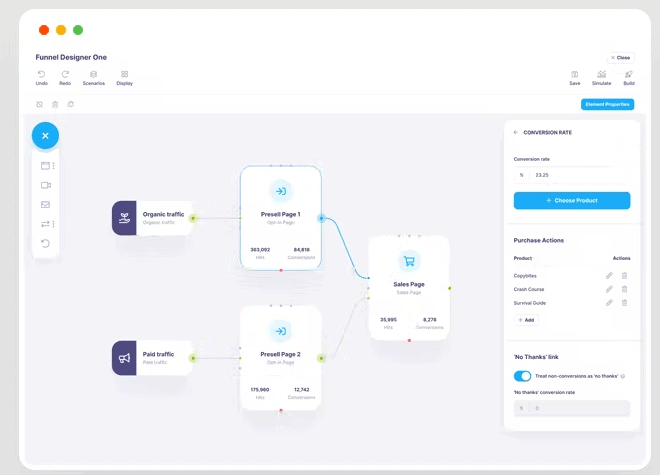Click the Element Properties button
The width and height of the screenshot is (660, 475).
(607, 104)
